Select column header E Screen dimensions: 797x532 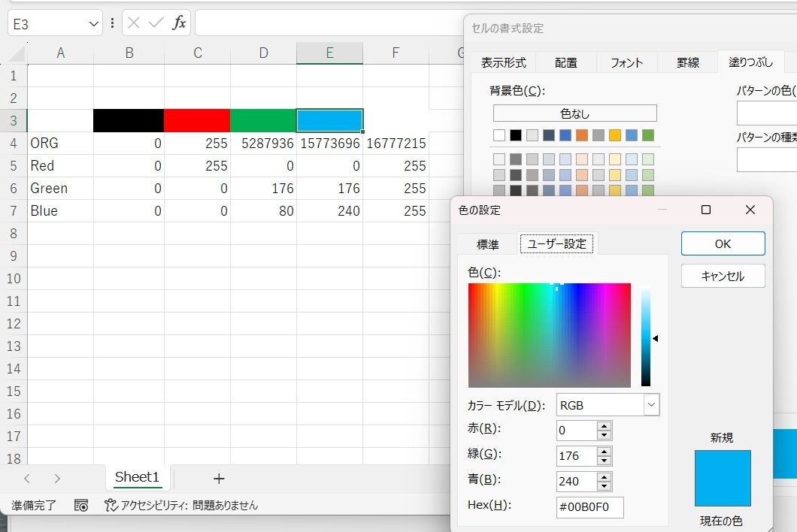pyautogui.click(x=329, y=53)
